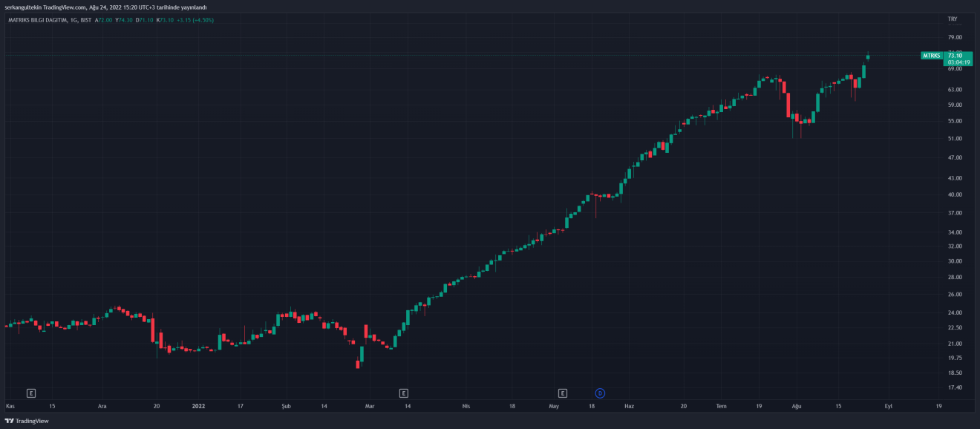Click the 2022 label on the time axis
This screenshot has width=980, height=429.
pos(198,406)
